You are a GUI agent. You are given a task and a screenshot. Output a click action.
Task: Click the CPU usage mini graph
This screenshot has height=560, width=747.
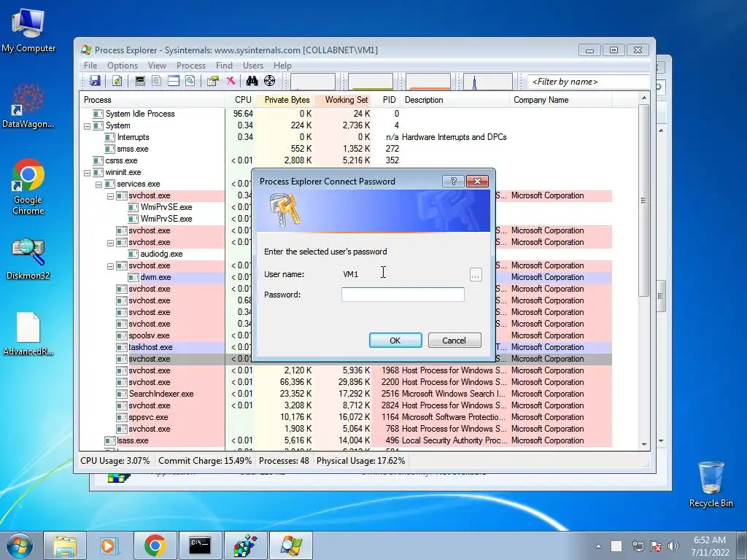(x=312, y=82)
